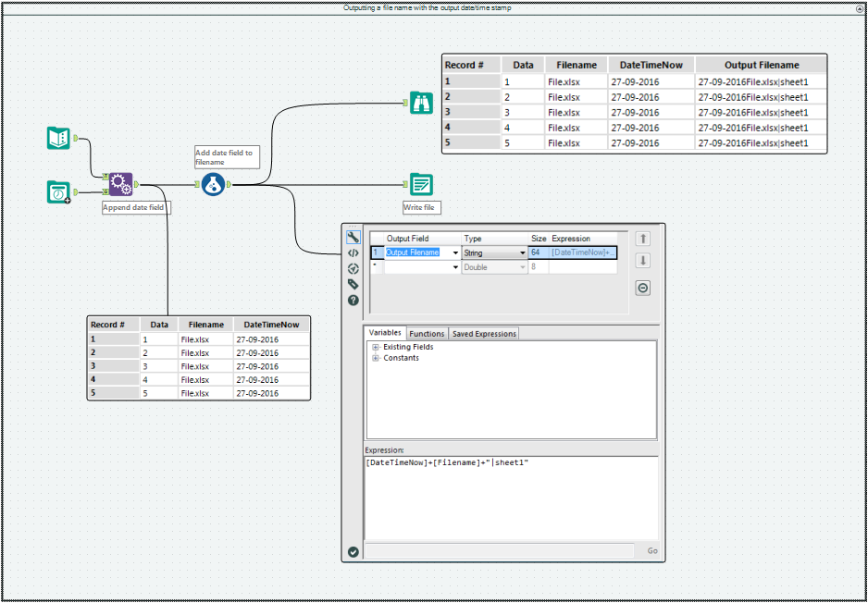
Task: Click the circular arrow icon in the sidebar
Action: pos(353,268)
